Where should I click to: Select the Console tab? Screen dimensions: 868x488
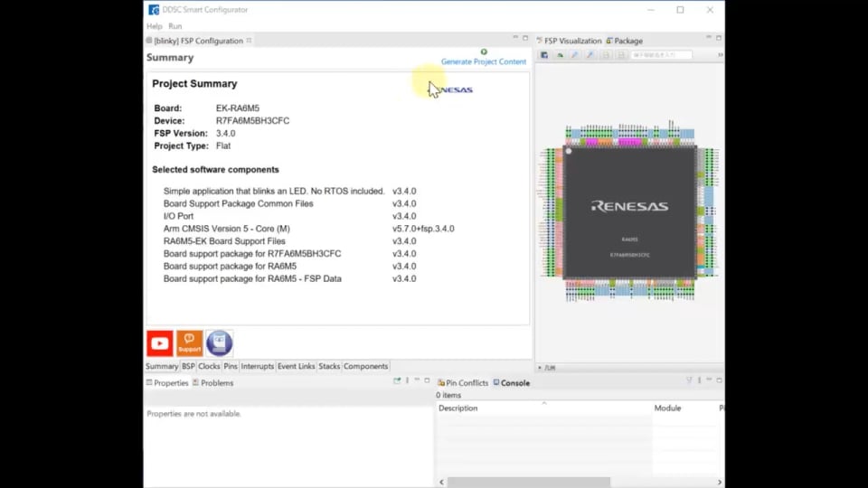pyautogui.click(x=512, y=383)
